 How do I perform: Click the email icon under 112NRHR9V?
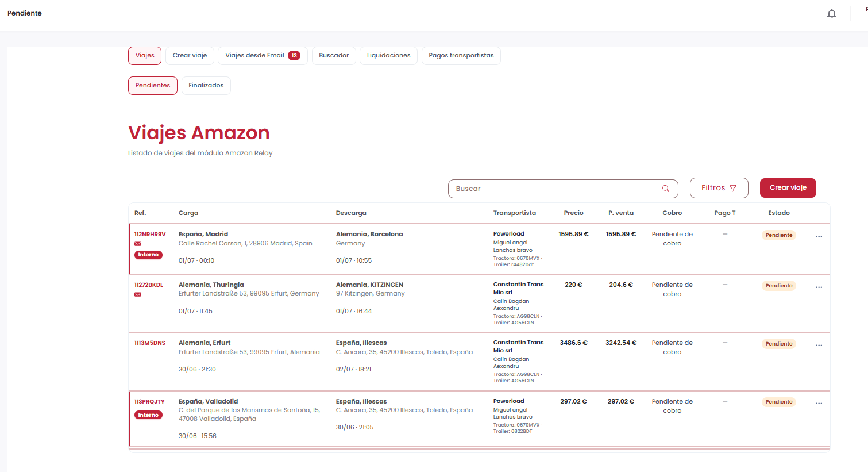pos(138,244)
